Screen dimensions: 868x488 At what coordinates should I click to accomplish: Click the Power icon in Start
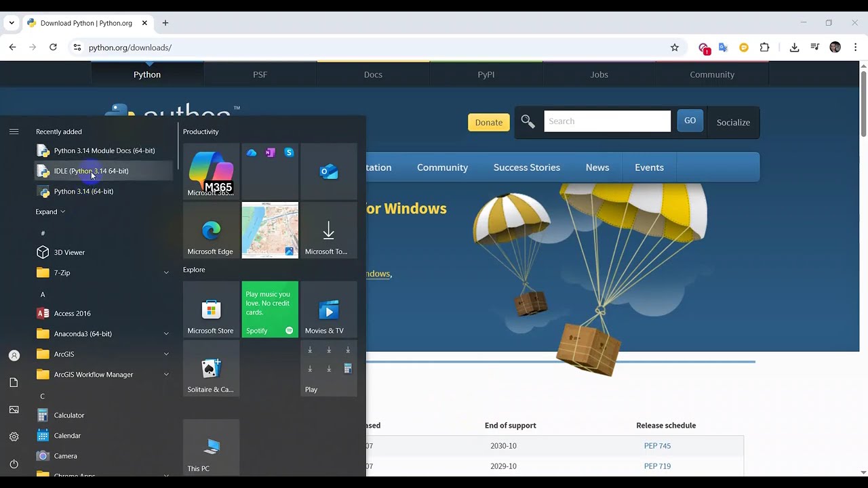coord(14,464)
